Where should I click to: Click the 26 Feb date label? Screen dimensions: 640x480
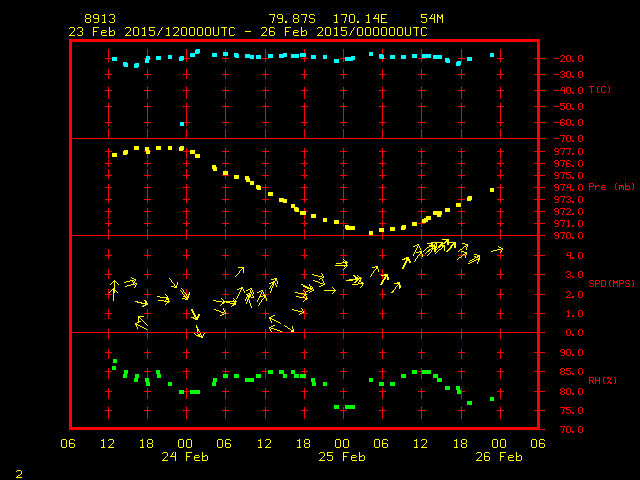tap(499, 457)
